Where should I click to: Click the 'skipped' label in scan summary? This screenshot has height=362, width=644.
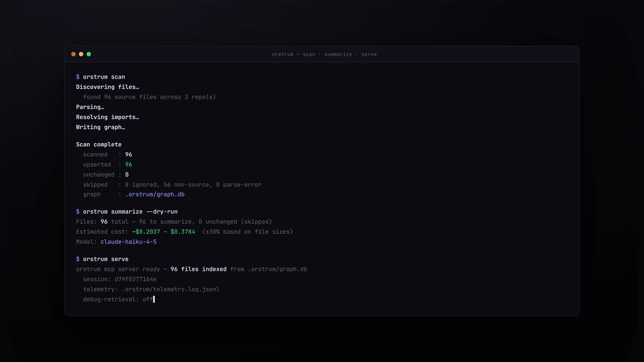pyautogui.click(x=95, y=185)
